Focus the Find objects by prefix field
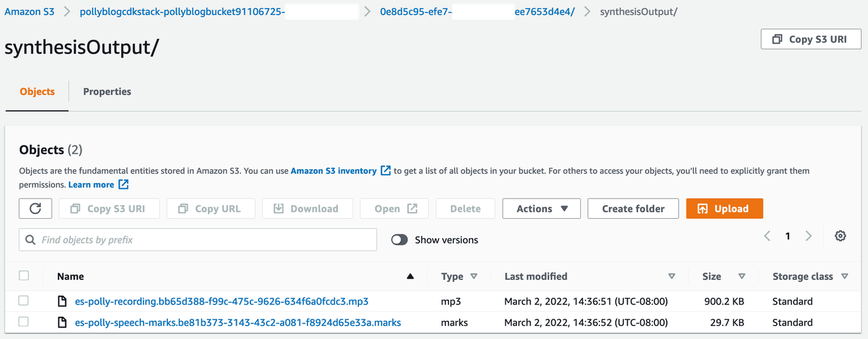Screen dimensions: 868x339 click(198, 240)
